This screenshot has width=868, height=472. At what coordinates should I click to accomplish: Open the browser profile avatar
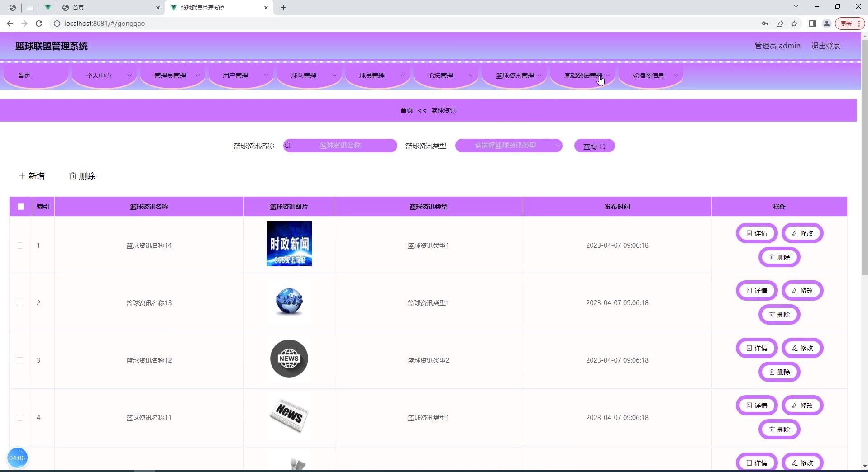(827, 24)
